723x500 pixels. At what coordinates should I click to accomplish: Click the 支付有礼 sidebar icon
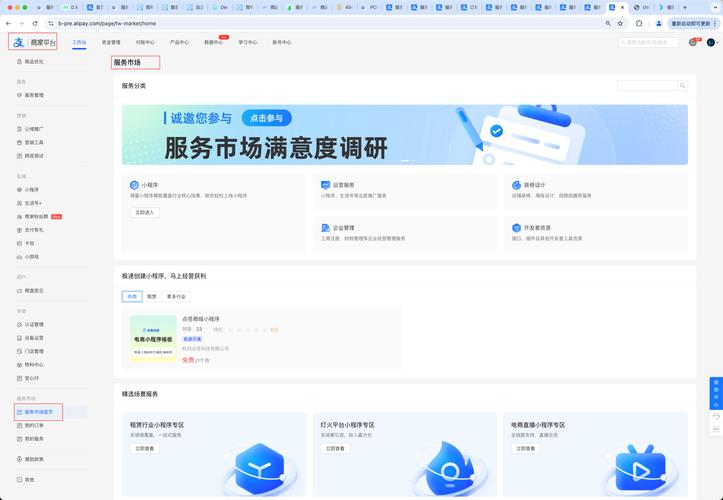19,230
